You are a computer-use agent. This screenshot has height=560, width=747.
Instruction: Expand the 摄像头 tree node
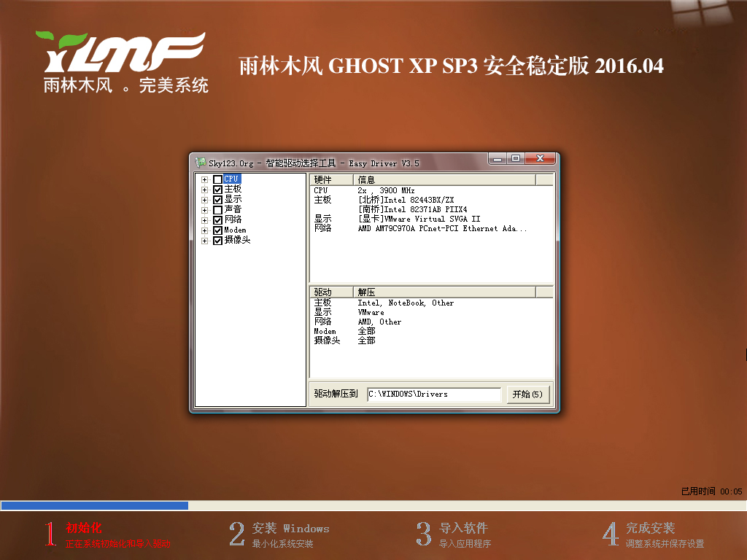coord(204,241)
